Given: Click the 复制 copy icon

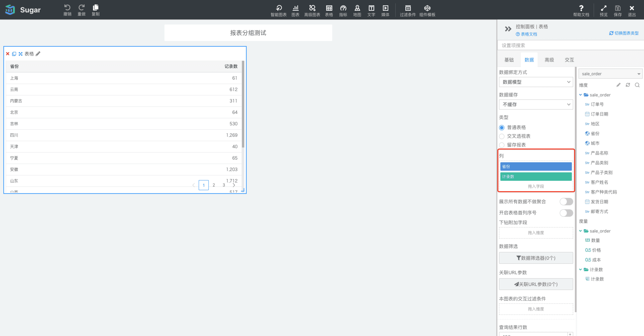Looking at the screenshot, I should click(x=95, y=10).
